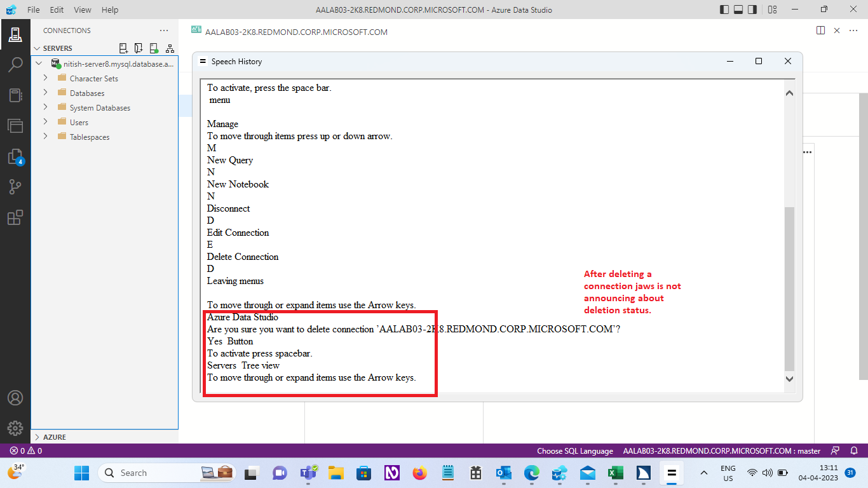Click Choose SQL Language in the status bar

coord(576,451)
